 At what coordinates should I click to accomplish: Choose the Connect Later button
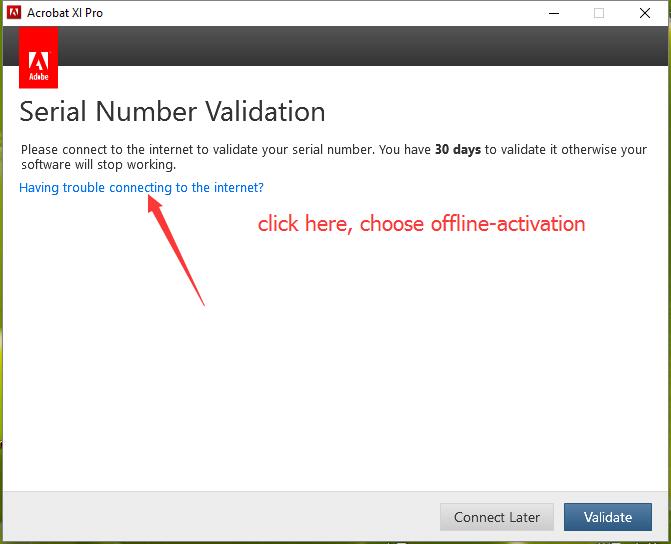[496, 517]
